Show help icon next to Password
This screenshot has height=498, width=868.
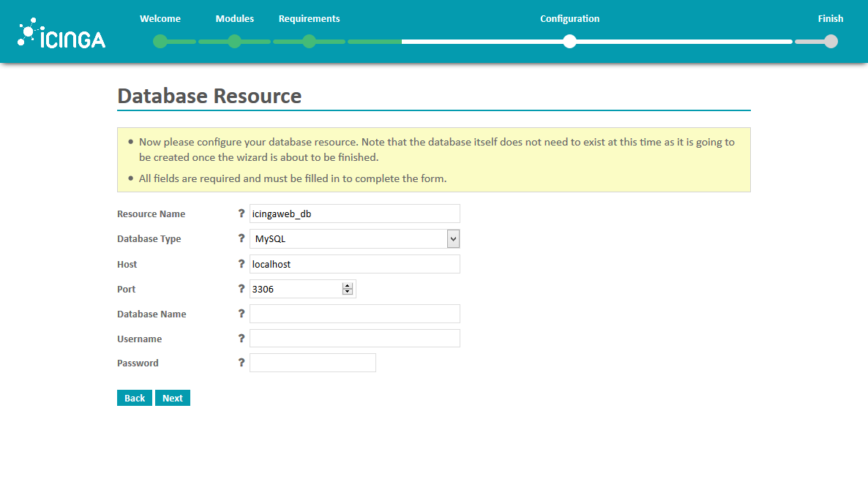pos(242,363)
